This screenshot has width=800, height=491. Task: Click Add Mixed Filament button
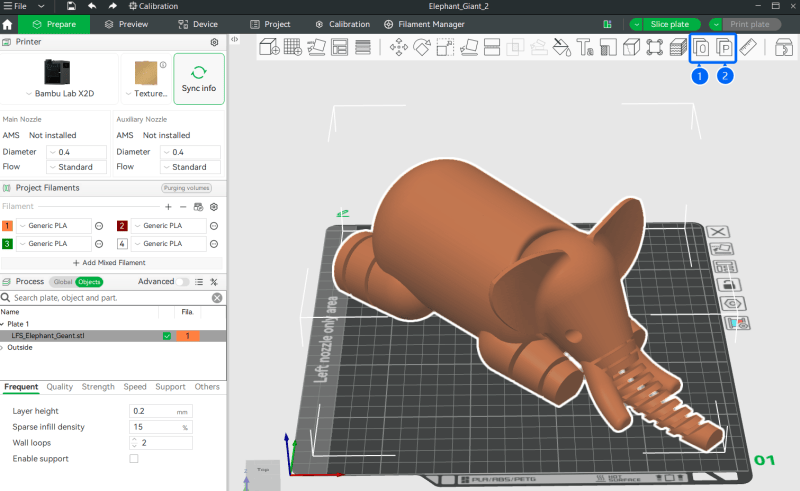(x=109, y=262)
